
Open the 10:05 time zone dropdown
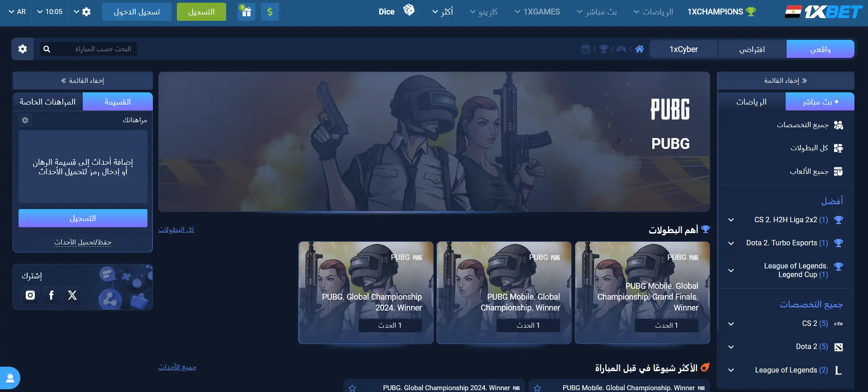pyautogui.click(x=50, y=12)
